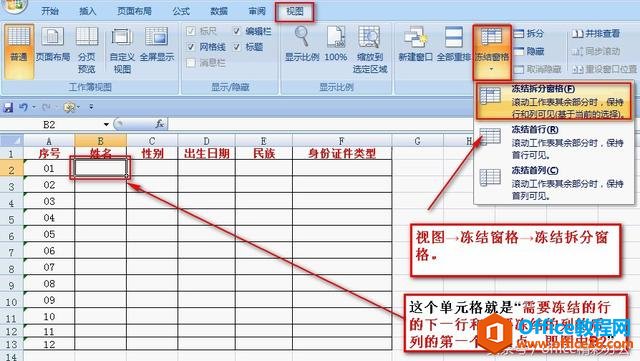Toggle the 消息栏 message bar checkbox
The width and height of the screenshot is (640, 361).
pyautogui.click(x=191, y=63)
